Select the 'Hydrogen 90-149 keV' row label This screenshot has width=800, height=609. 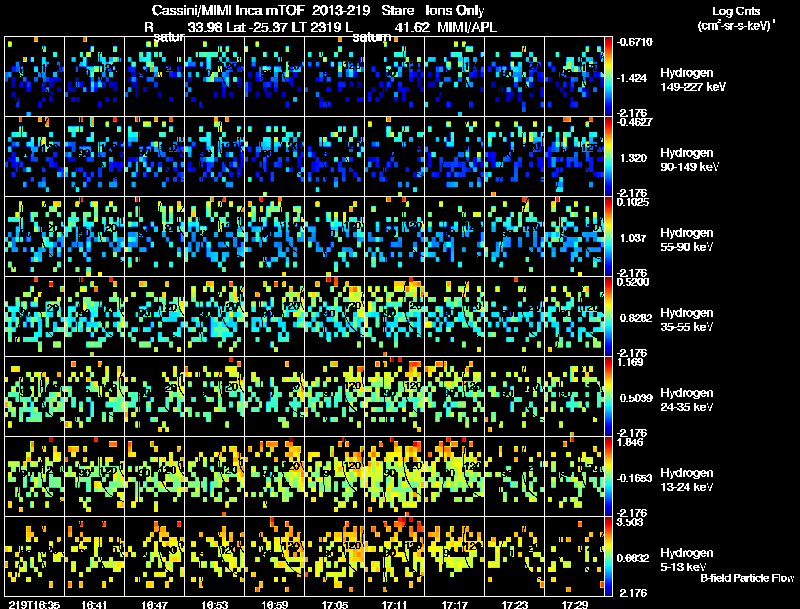pos(690,160)
